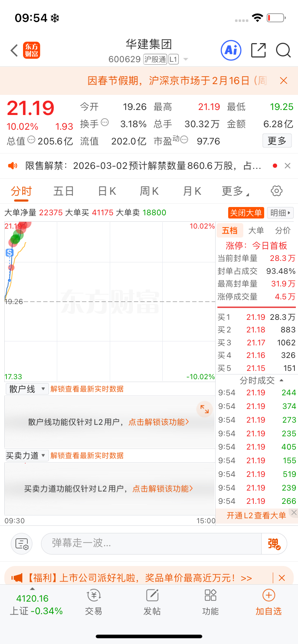Focus the 弹幕走一波 input field
The height and width of the screenshot is (644, 298).
click(x=151, y=544)
